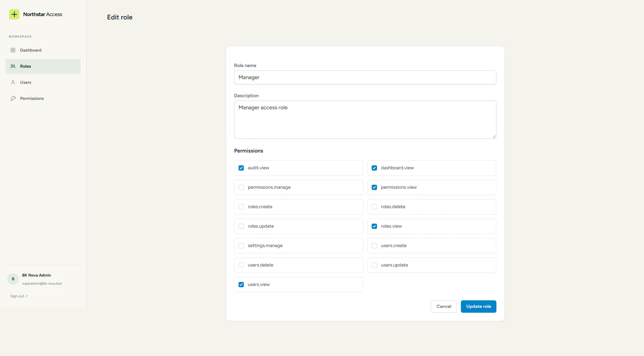
Task: Click the Dashboard grid icon in sidebar
Action: point(13,50)
